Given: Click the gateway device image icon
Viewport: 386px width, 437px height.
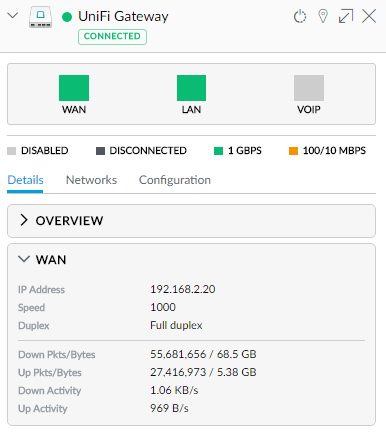Looking at the screenshot, I should (x=40, y=17).
